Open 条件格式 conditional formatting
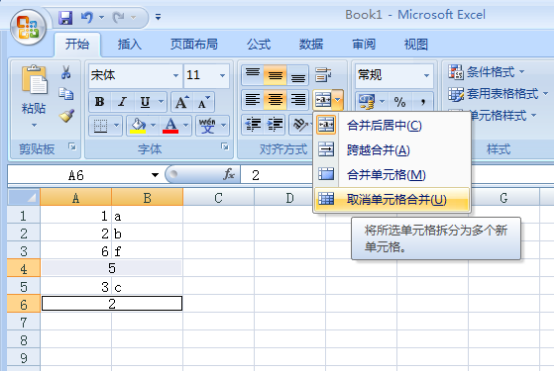554x372 pixels. [x=486, y=72]
